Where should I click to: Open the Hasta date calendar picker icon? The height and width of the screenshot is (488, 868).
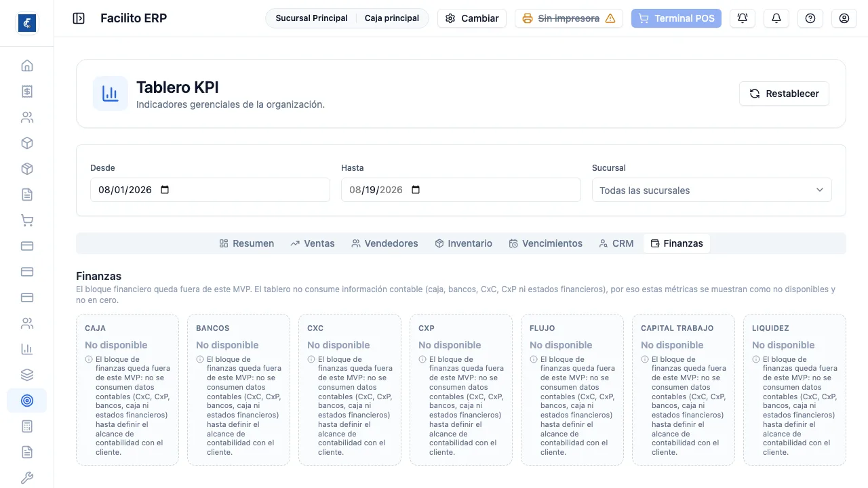click(x=416, y=190)
